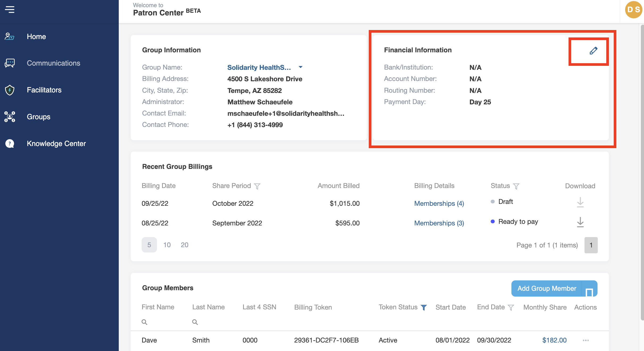Viewport: 644px width, 351px height.
Task: Go to Communications in sidebar
Action: [53, 63]
